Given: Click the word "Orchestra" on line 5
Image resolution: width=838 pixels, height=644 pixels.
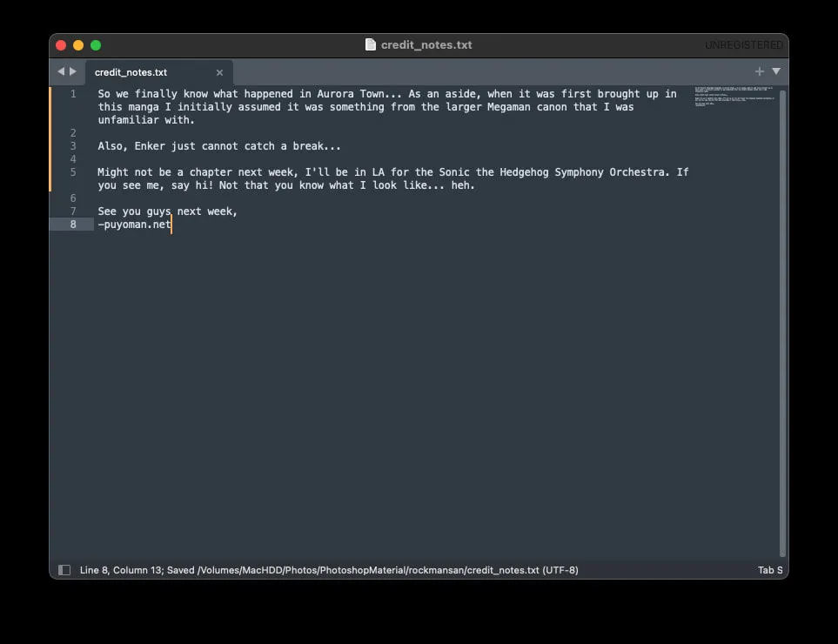Looking at the screenshot, I should 637,172.
